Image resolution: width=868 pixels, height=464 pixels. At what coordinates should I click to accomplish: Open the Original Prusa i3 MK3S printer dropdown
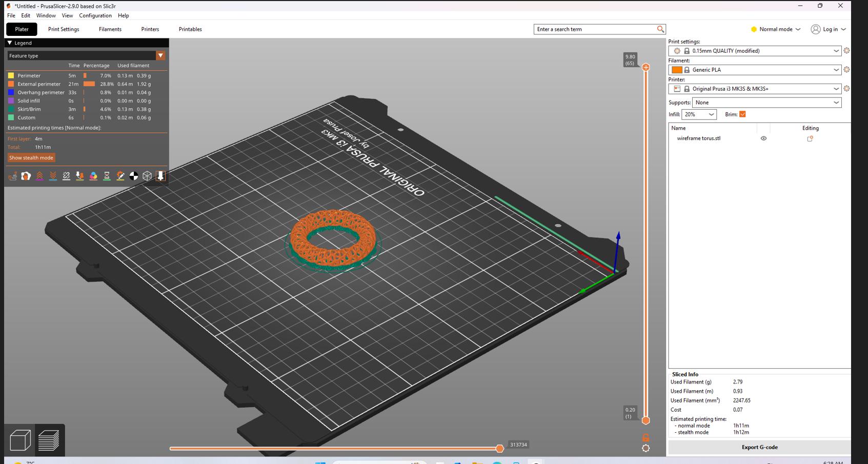[x=755, y=89]
